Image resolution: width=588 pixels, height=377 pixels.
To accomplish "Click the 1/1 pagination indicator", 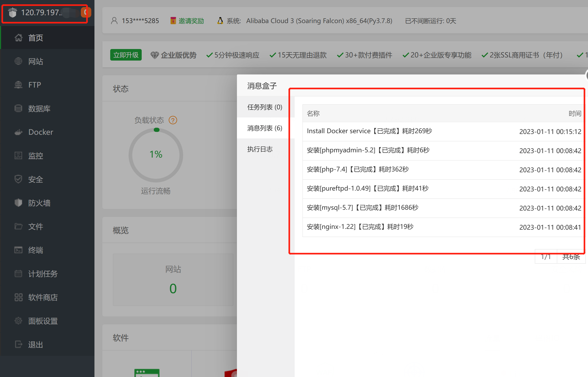I will point(546,257).
